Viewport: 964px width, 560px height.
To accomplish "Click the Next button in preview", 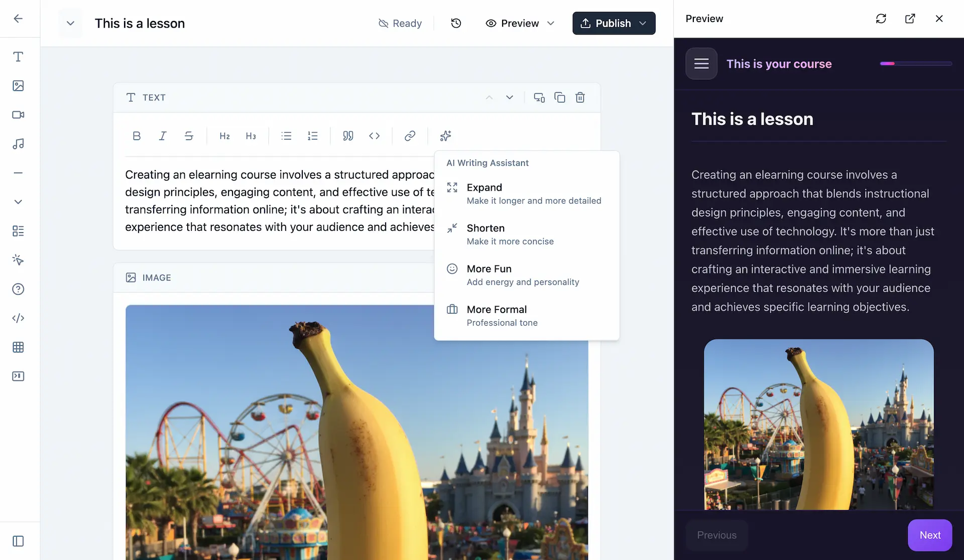I will [x=929, y=535].
